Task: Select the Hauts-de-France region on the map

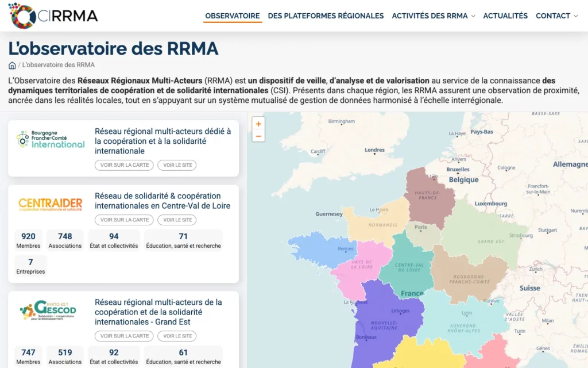Action: (x=428, y=199)
